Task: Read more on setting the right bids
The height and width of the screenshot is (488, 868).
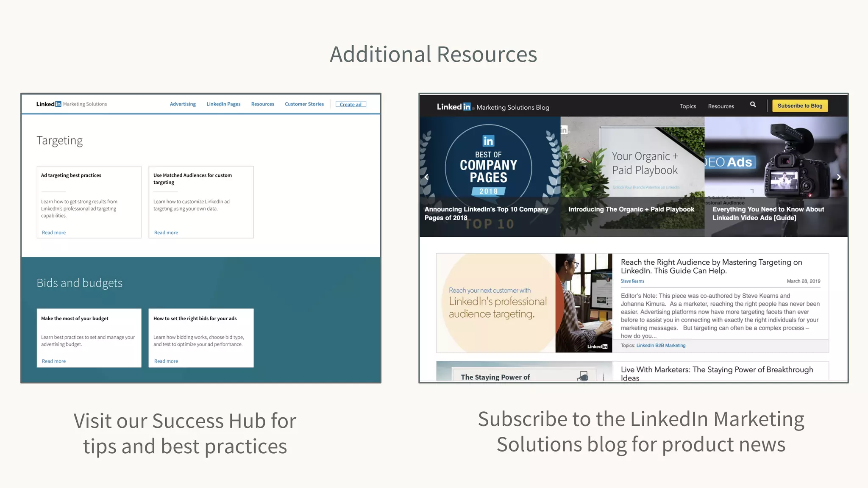Action: click(166, 361)
